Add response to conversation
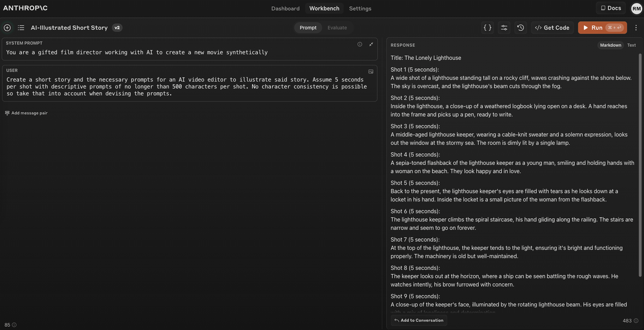Image resolution: width=644 pixels, height=330 pixels. click(x=419, y=319)
